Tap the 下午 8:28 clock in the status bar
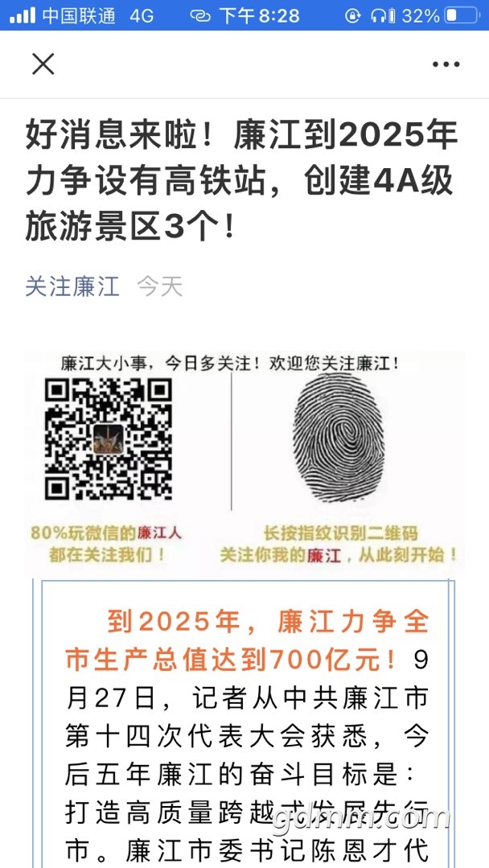 pyautogui.click(x=260, y=15)
